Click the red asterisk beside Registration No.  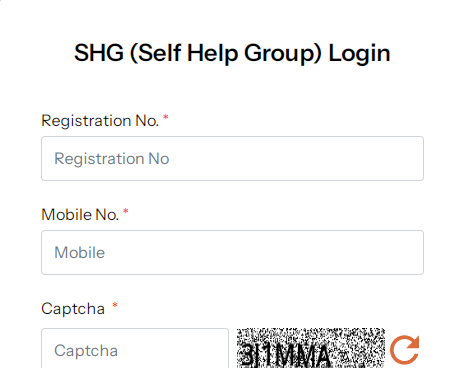click(166, 118)
